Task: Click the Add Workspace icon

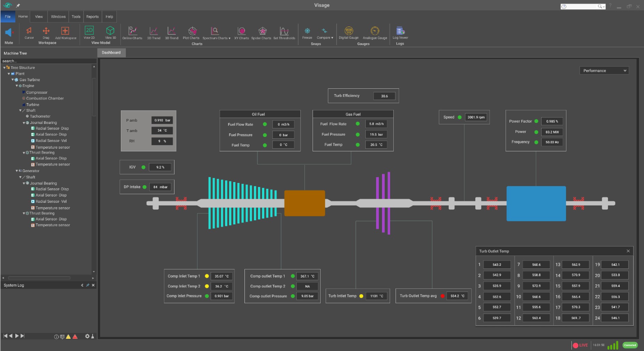Action: [65, 31]
